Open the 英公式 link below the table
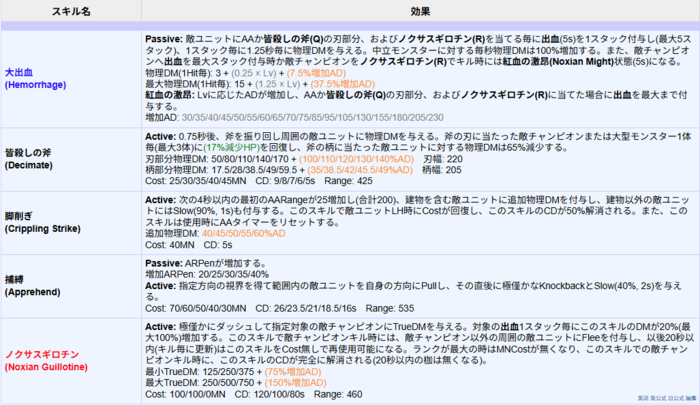Image resolution: width=700 pixels, height=405 pixels. pyautogui.click(x=658, y=398)
